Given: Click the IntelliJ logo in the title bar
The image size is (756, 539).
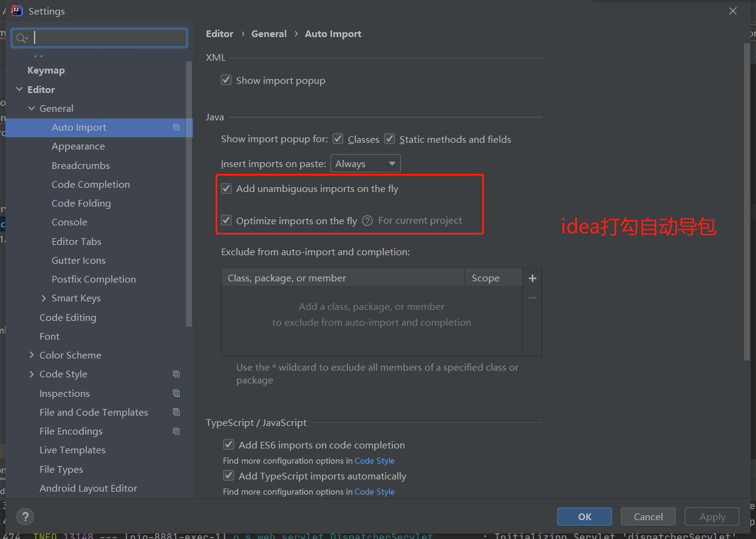Looking at the screenshot, I should pos(17,10).
